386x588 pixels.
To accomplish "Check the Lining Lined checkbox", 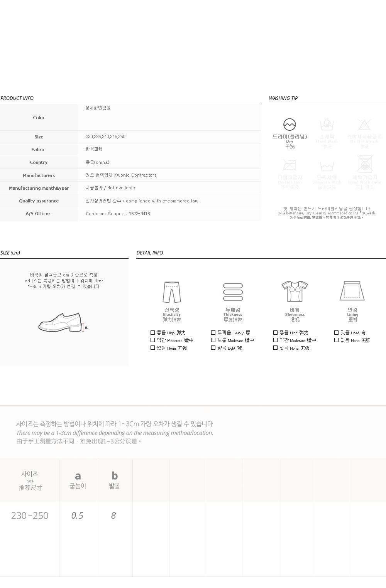I will point(336,332).
